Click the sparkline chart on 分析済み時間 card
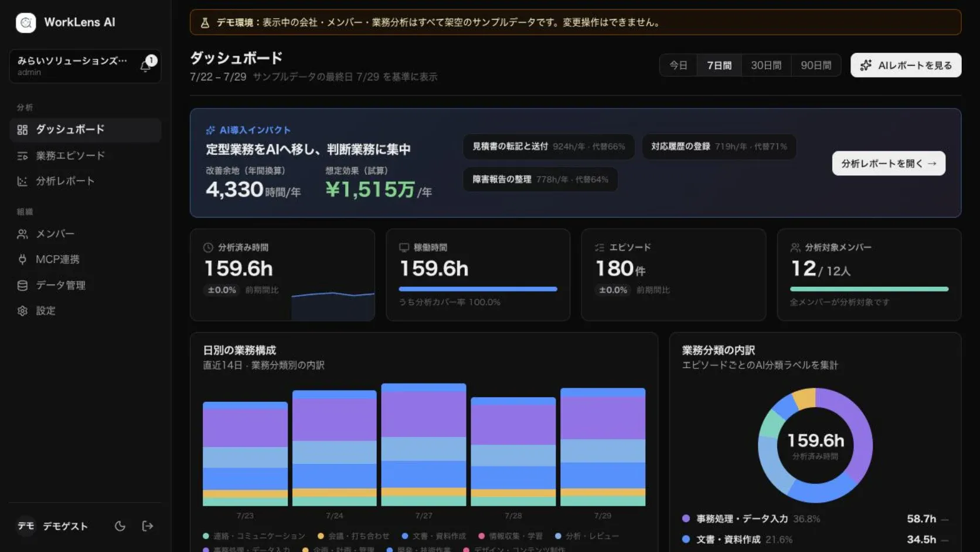The image size is (980, 552). pos(333,305)
